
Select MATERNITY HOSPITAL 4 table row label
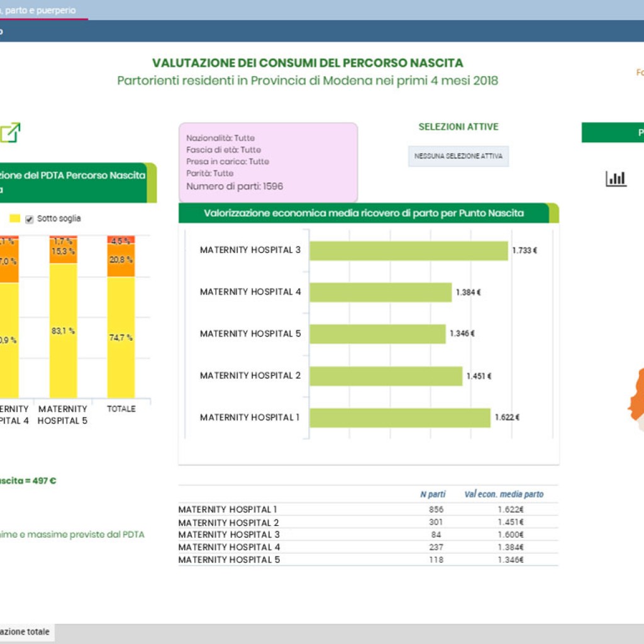(229, 547)
